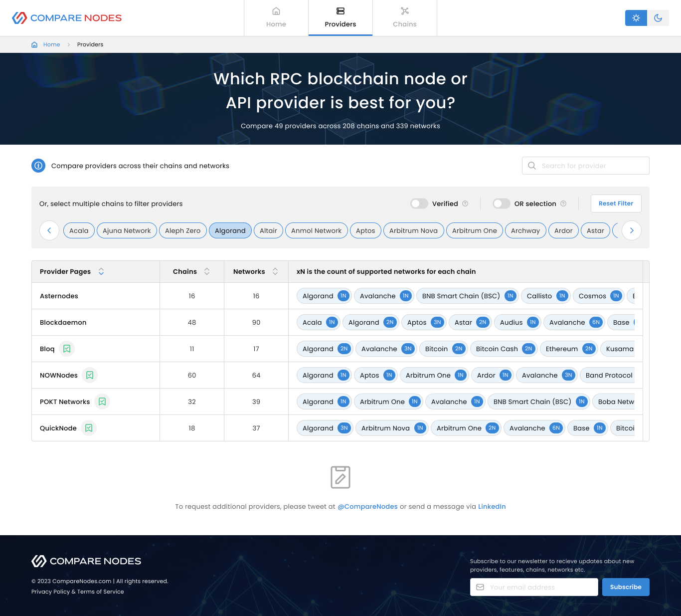Image resolution: width=681 pixels, height=616 pixels.
Task: Click Acala 1N tag in Blockdaemon row
Action: [x=319, y=322]
